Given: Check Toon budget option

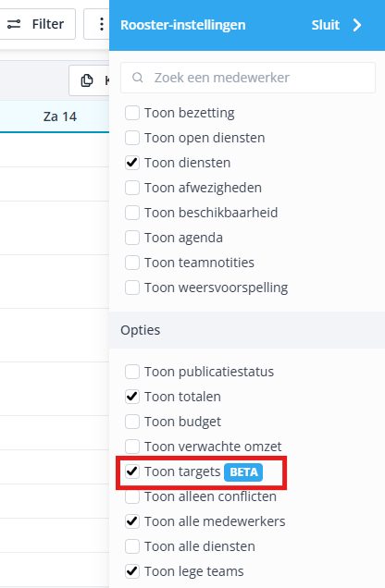Looking at the screenshot, I should point(132,422).
